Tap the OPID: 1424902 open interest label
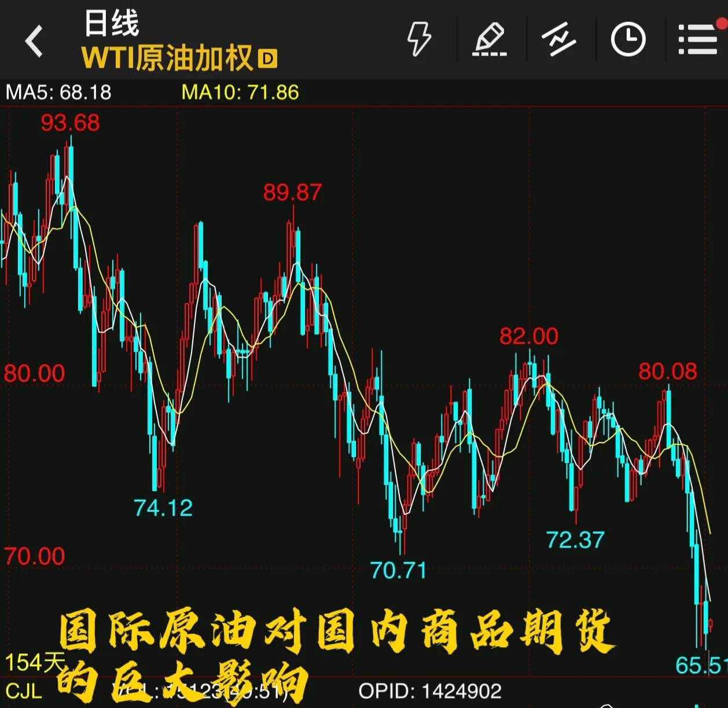 [429, 691]
